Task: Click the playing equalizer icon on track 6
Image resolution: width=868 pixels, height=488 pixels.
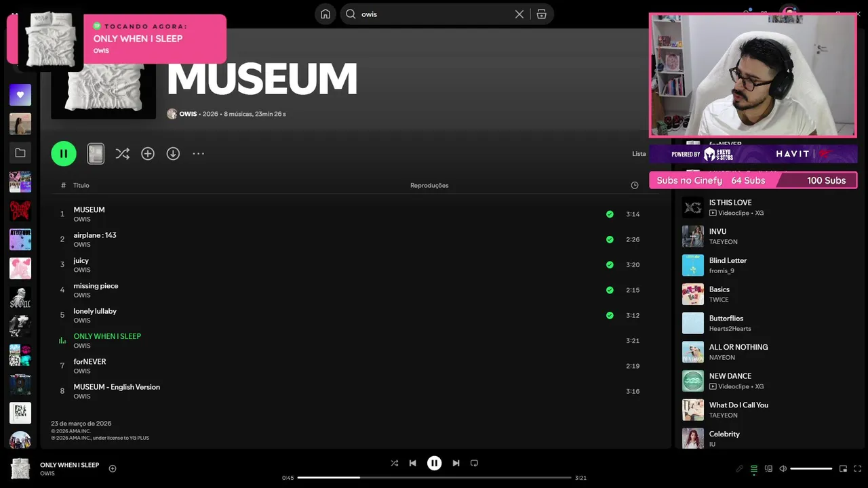Action: pos(62,341)
